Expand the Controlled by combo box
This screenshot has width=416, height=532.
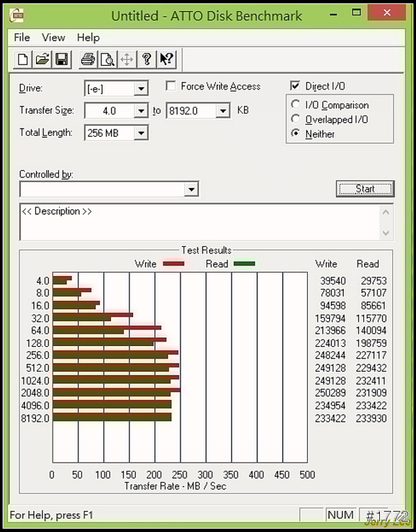(191, 189)
